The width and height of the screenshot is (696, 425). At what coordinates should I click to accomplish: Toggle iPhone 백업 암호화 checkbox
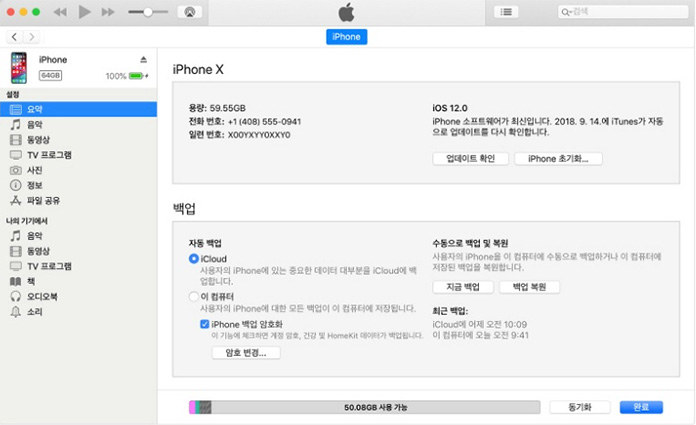tap(205, 324)
